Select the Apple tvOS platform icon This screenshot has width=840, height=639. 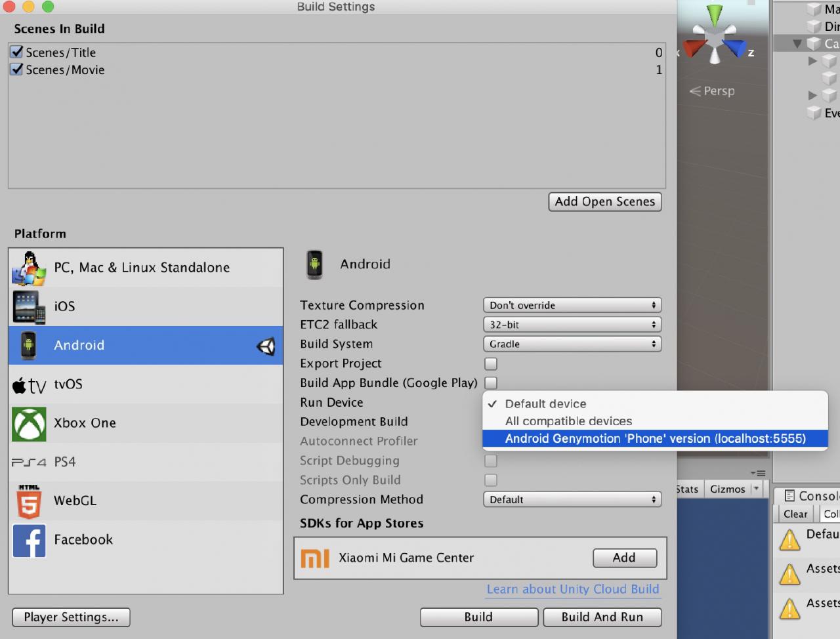click(x=29, y=385)
